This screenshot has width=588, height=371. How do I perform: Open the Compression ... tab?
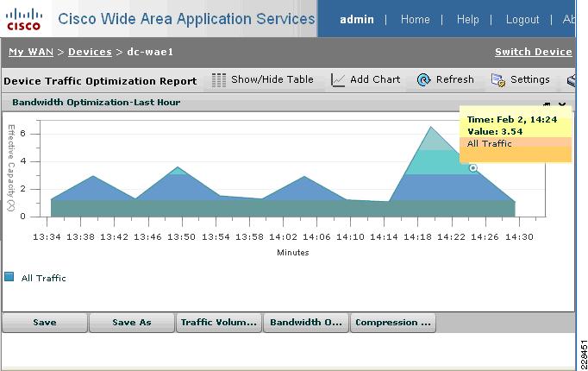[393, 323]
